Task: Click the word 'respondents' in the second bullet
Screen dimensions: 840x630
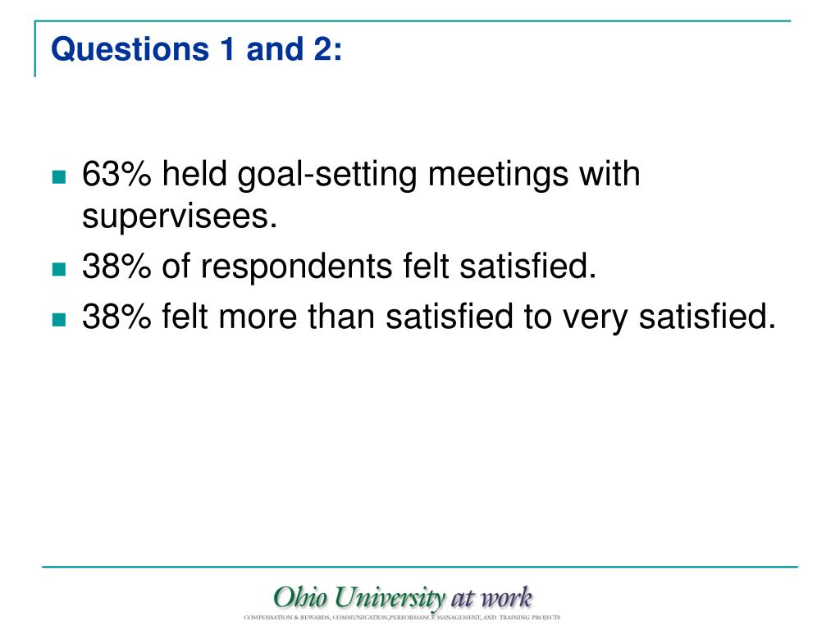Action: 296,267
